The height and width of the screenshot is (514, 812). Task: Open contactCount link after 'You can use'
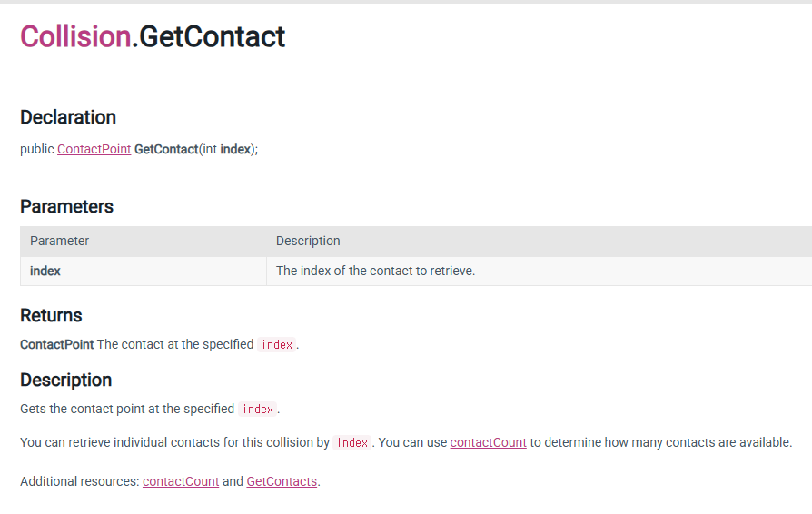[488, 442]
